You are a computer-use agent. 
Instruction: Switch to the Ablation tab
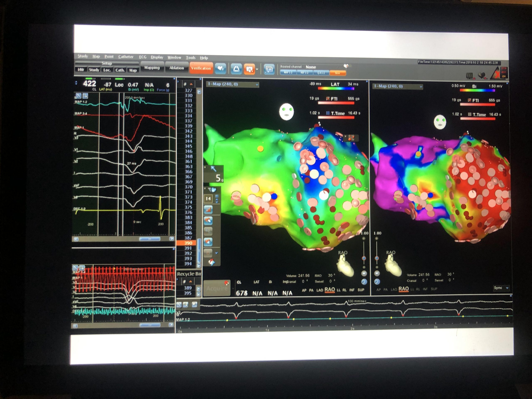pos(176,68)
